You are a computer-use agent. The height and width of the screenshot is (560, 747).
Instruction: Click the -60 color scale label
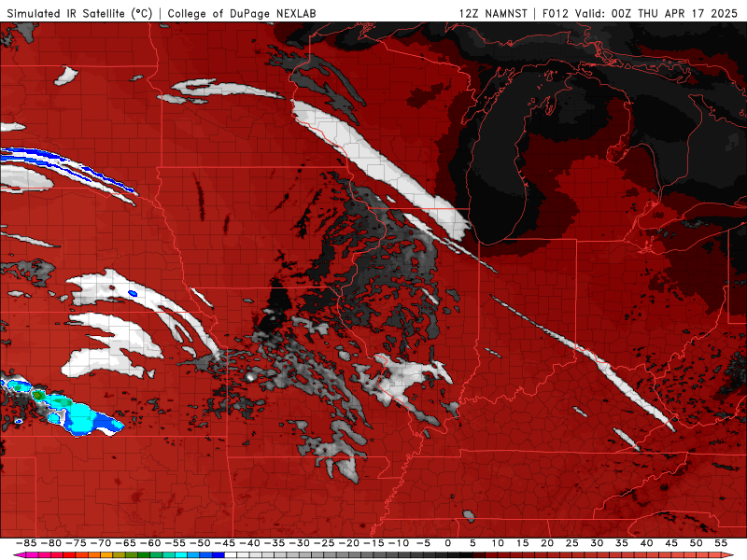pos(150,543)
